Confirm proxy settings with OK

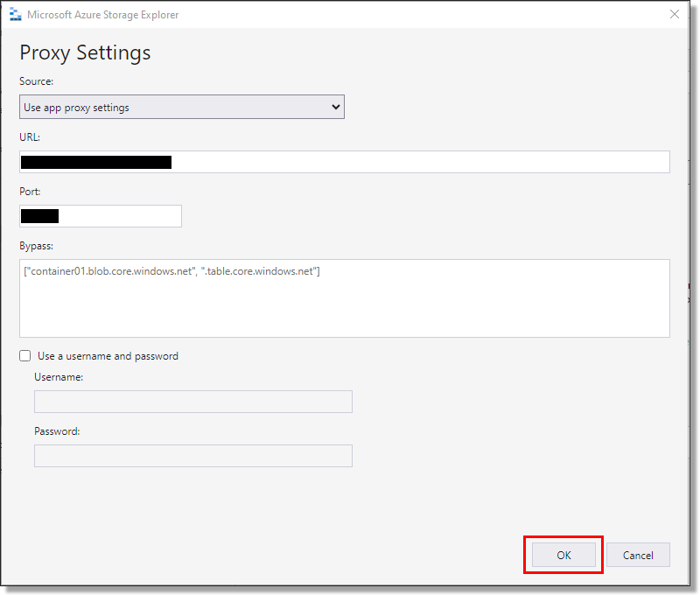pyautogui.click(x=563, y=554)
